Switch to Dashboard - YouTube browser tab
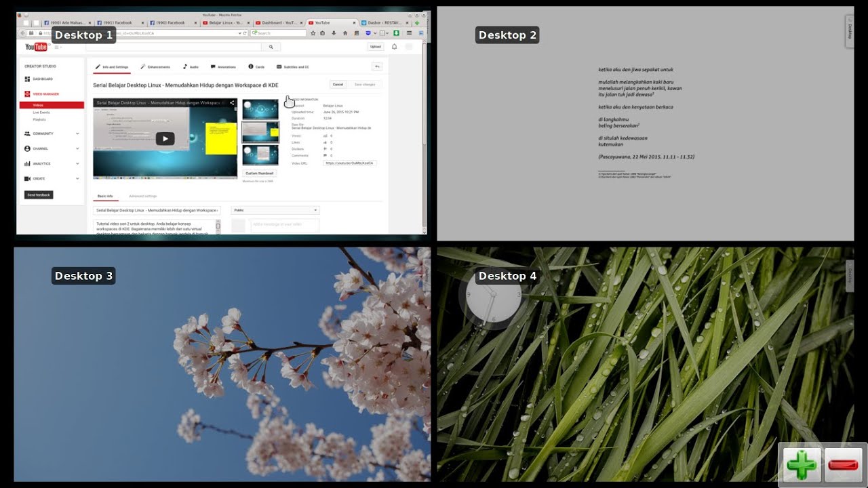This screenshot has height=488, width=868. [279, 22]
